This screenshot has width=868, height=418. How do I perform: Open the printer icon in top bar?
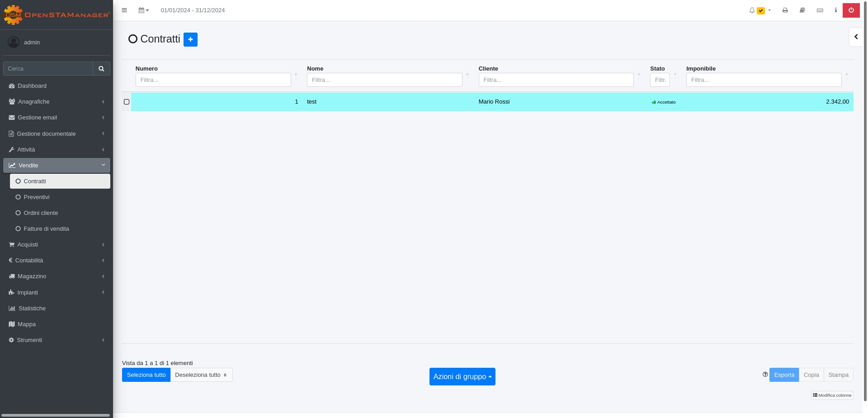point(785,10)
